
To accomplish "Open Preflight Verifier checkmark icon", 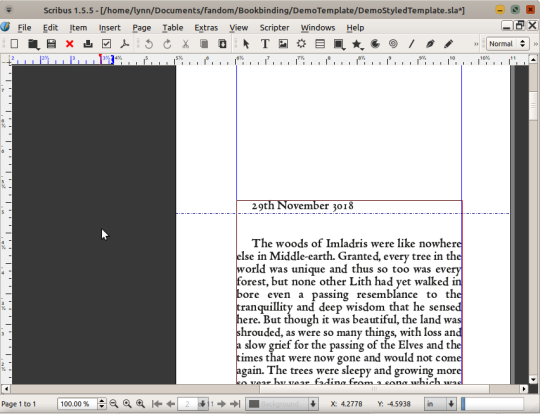I will 106,44.
